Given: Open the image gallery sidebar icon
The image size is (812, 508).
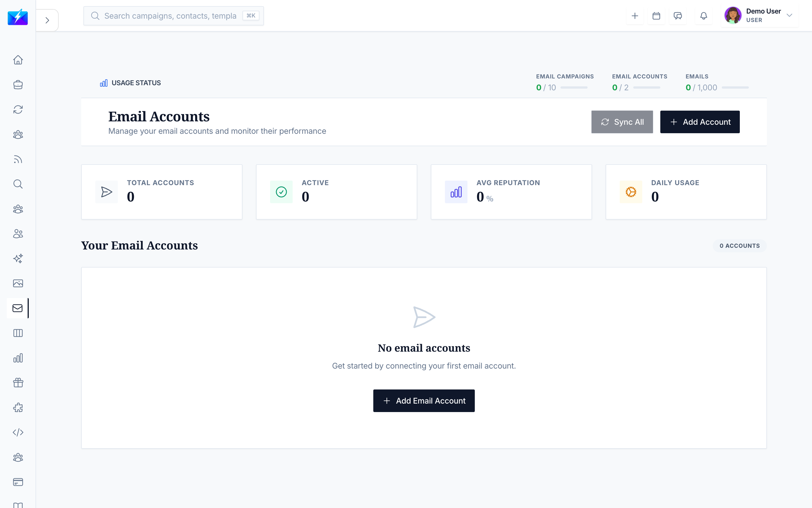Looking at the screenshot, I should [x=18, y=284].
